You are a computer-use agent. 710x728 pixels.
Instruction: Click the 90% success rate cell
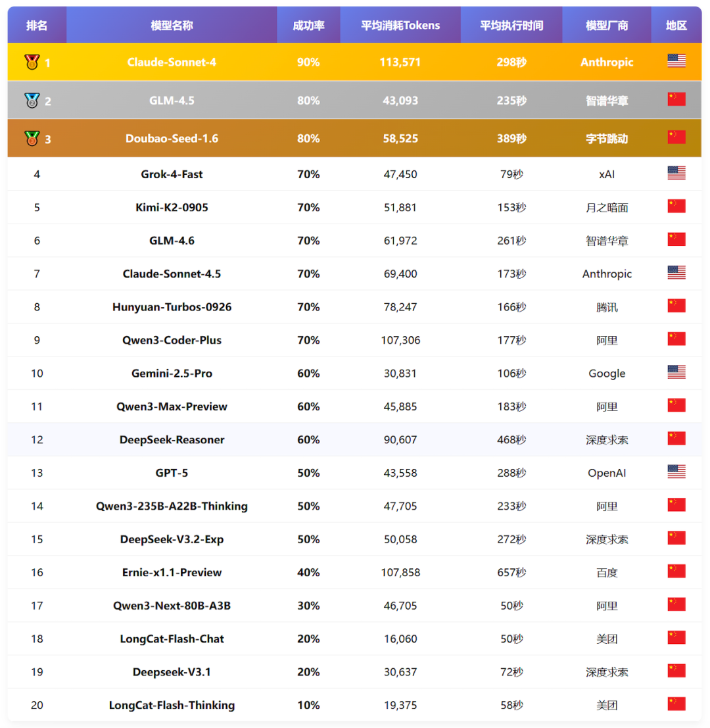tap(308, 62)
